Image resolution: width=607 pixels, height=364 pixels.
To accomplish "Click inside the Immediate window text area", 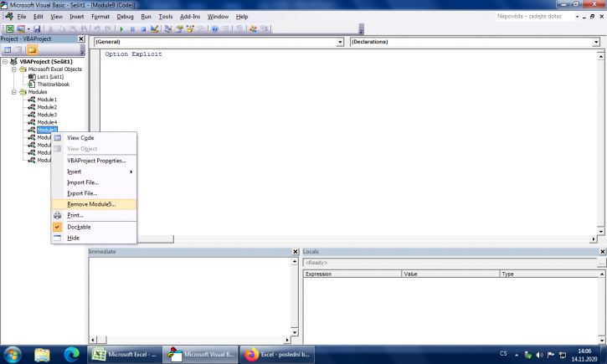I will pyautogui.click(x=190, y=296).
